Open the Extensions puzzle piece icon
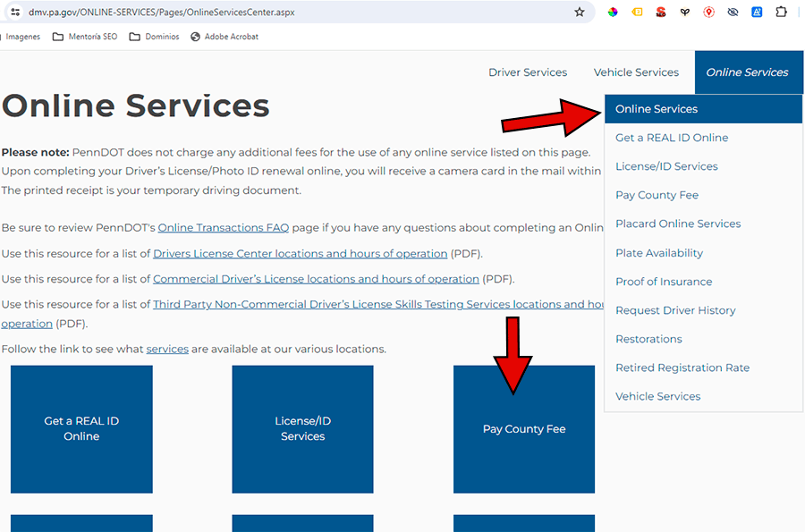 [781, 12]
